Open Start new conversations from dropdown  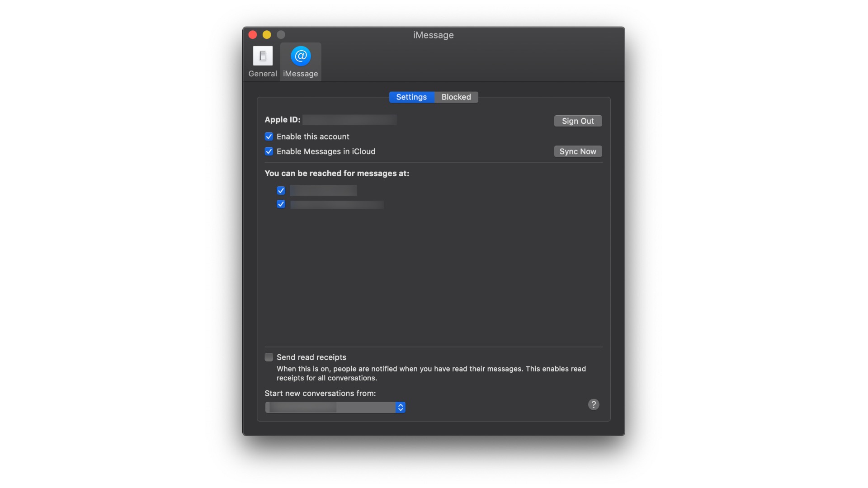pos(335,407)
